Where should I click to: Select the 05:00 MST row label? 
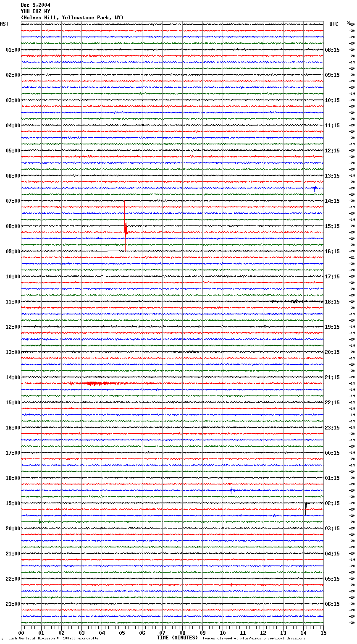13,151
